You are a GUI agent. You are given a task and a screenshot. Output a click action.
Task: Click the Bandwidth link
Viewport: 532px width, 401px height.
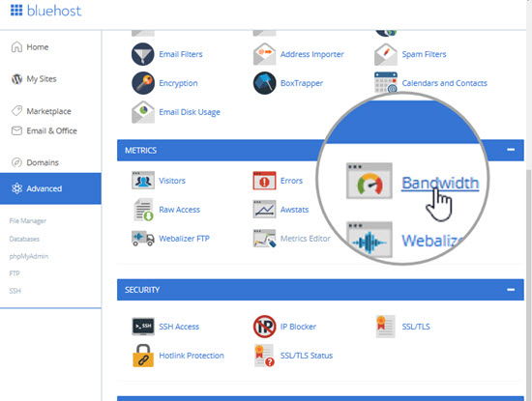click(x=440, y=183)
